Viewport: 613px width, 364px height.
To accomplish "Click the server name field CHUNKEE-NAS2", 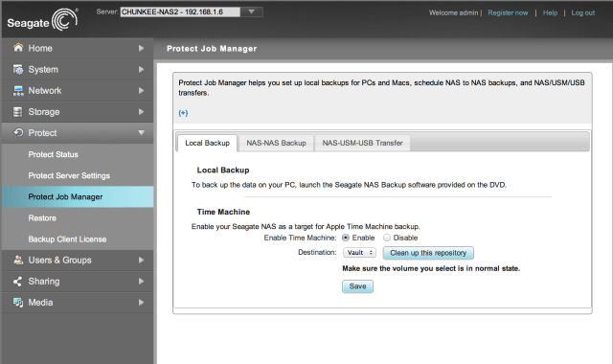I will click(180, 12).
